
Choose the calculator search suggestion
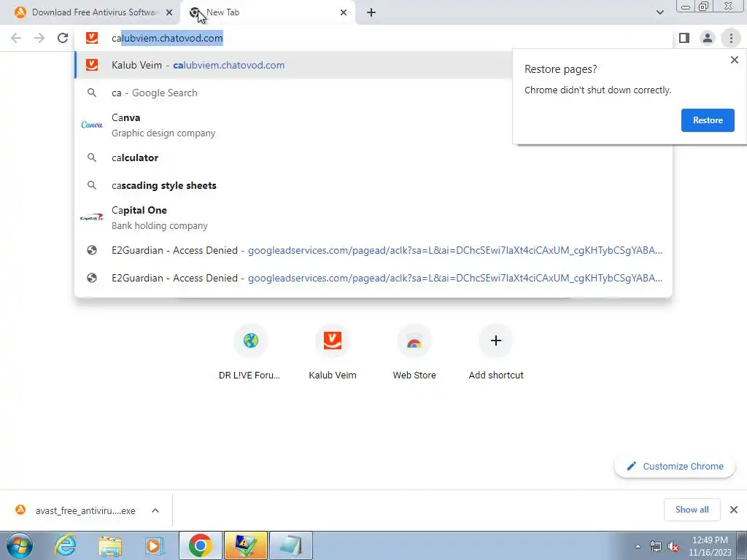(x=373, y=157)
